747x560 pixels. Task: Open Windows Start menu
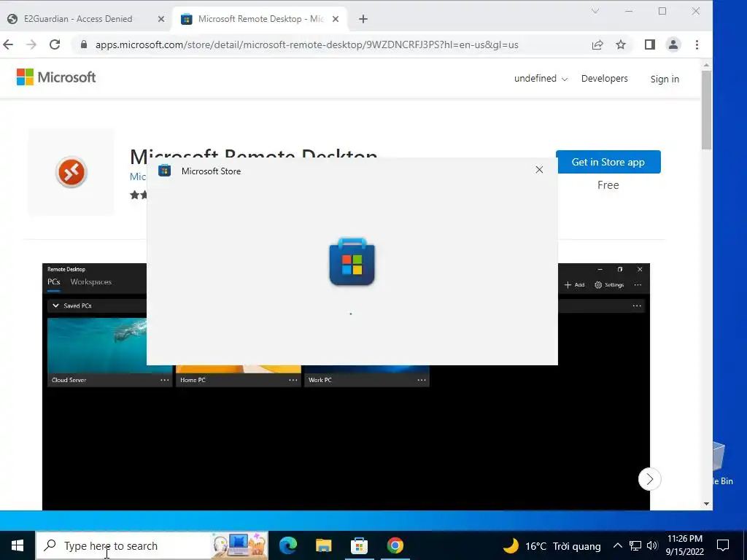point(18,545)
